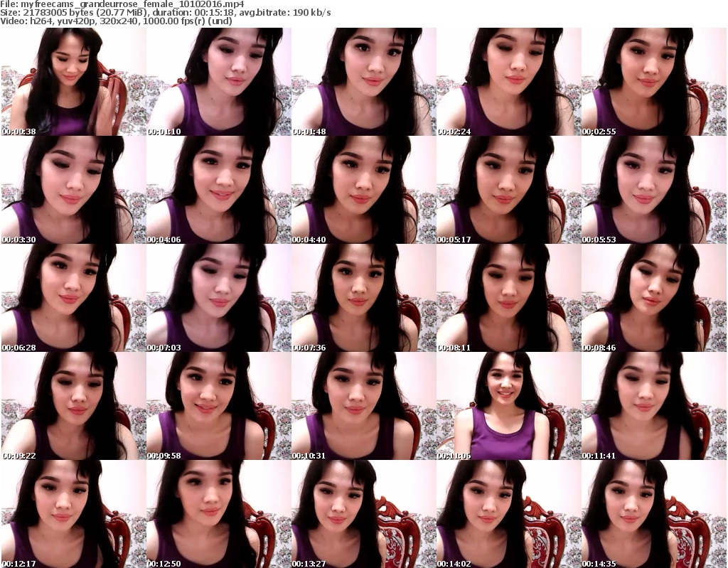Choose the frame marked 00:11:41
Screen dimensions: 728x568
click(x=654, y=406)
